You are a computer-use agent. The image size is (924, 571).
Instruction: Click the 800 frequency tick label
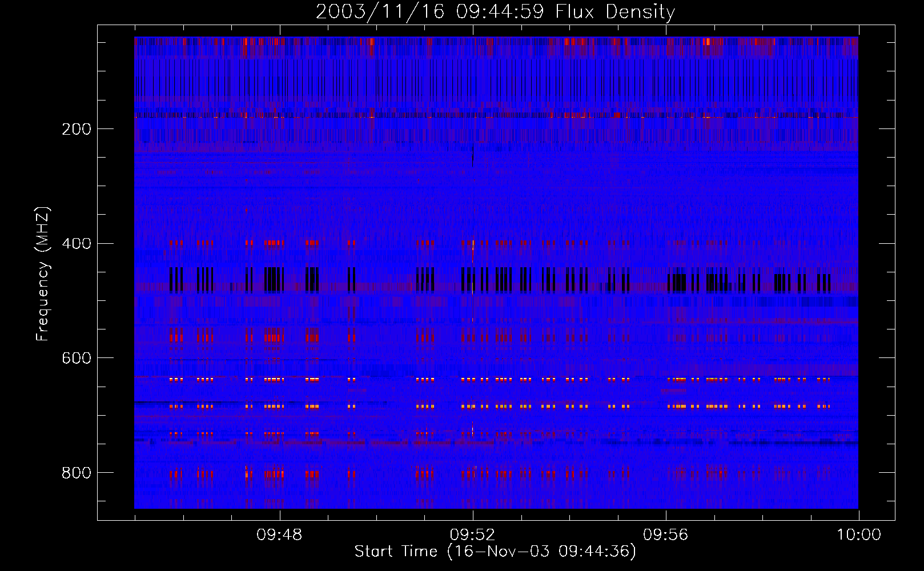tap(77, 473)
